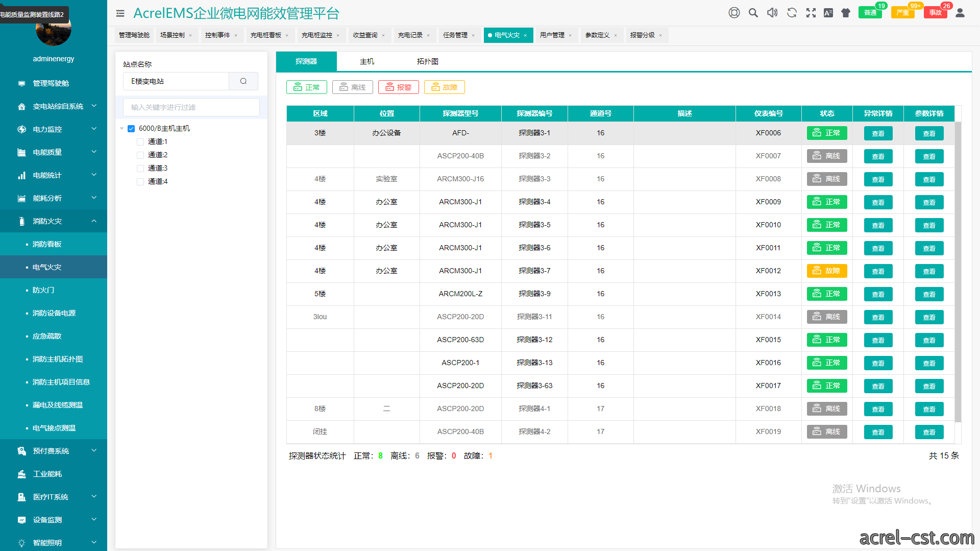
Task: Focus the keyword filter input field
Action: pos(191,107)
